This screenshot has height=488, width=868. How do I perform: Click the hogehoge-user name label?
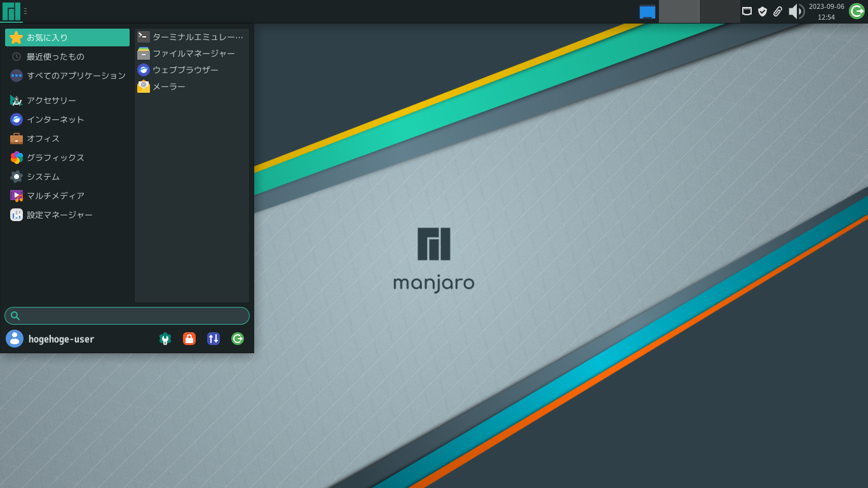(61, 339)
